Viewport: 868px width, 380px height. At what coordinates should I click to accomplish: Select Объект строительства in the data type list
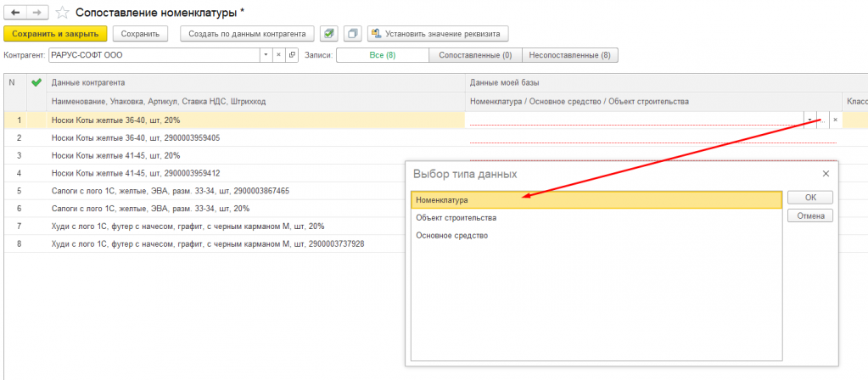pos(456,218)
